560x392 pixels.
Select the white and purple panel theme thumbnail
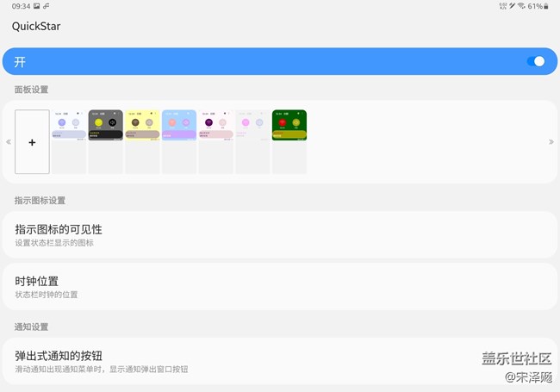click(69, 142)
